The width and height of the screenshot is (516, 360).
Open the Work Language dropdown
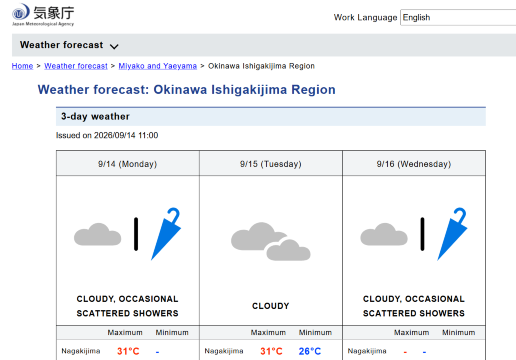point(458,17)
